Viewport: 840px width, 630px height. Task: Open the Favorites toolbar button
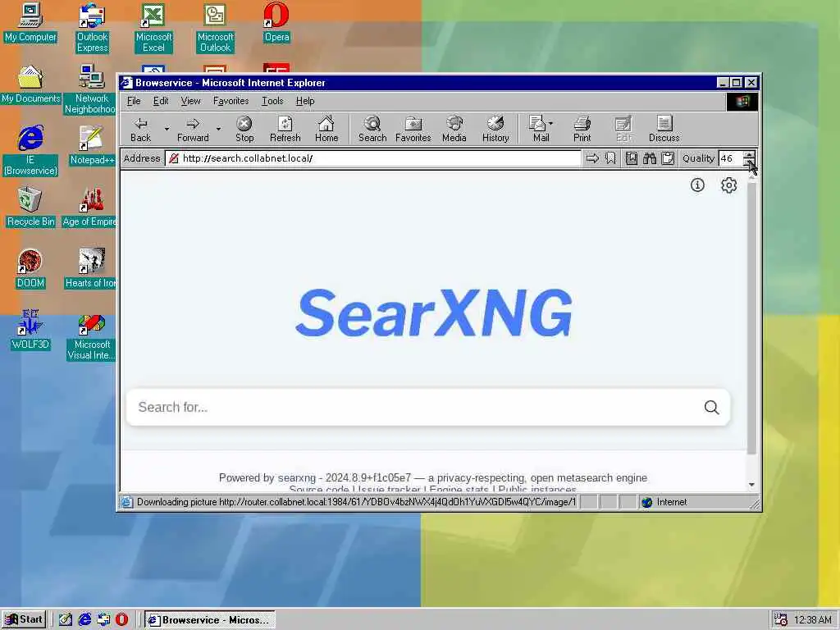[x=413, y=129]
